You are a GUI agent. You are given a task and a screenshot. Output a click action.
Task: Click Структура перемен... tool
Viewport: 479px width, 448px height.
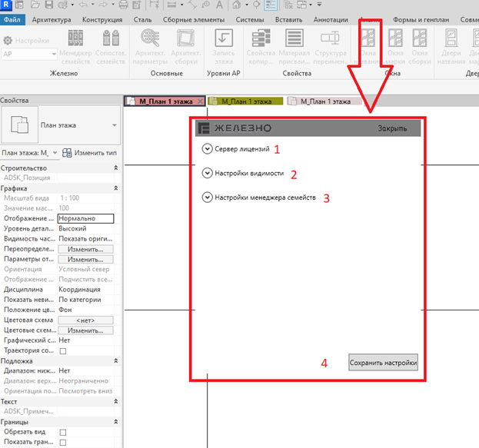[330, 46]
